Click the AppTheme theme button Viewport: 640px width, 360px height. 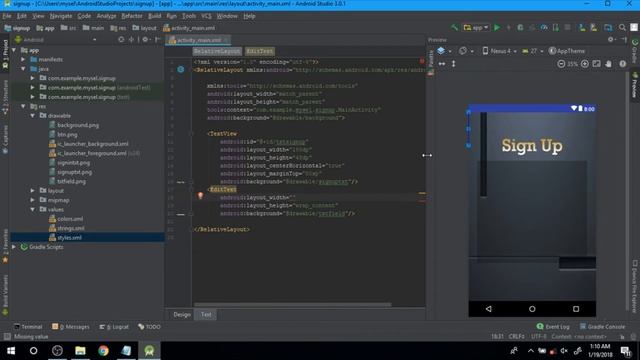(x=567, y=51)
